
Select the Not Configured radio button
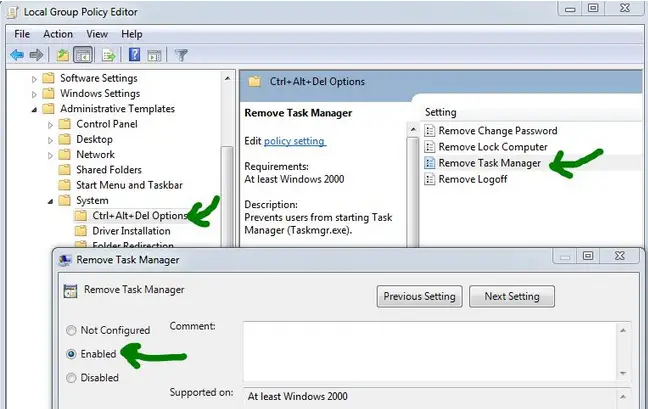(x=71, y=330)
